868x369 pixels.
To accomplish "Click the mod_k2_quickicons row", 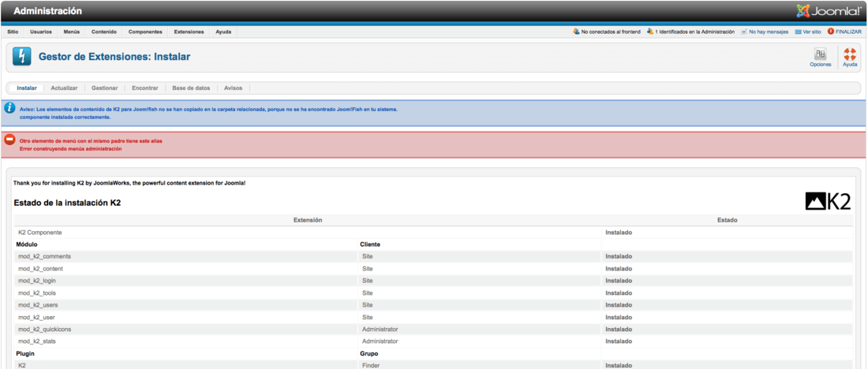I will click(x=433, y=329).
